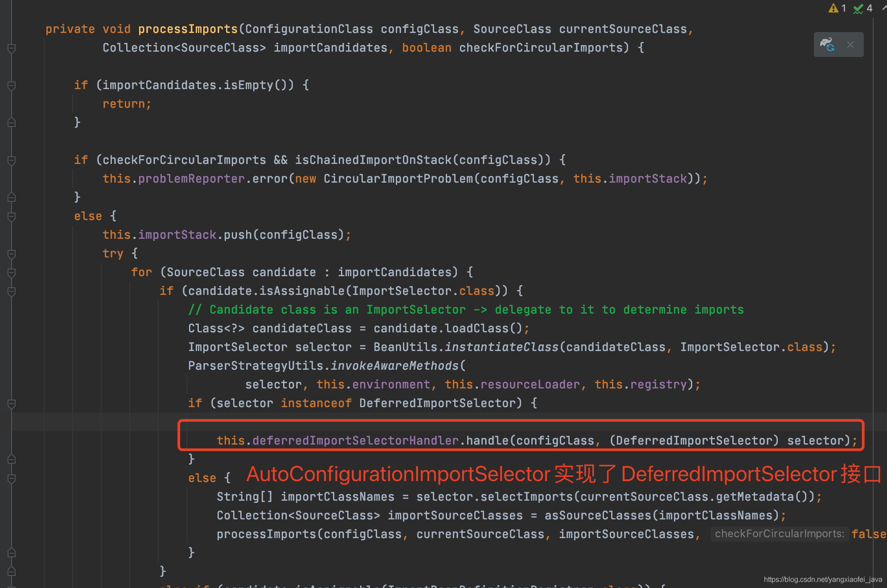Collapse the checkForCircularImports if block
887x588 pixels.
[12, 160]
